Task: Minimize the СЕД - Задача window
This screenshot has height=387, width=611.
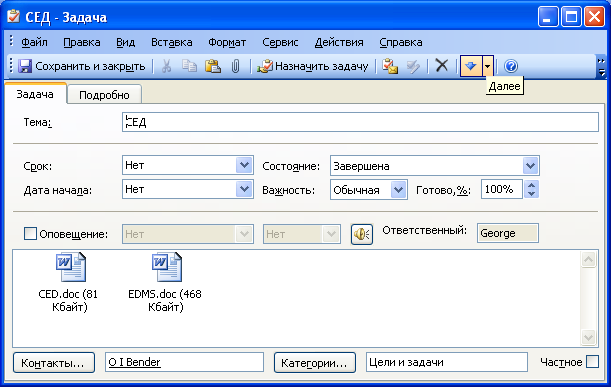Action: 548,17
